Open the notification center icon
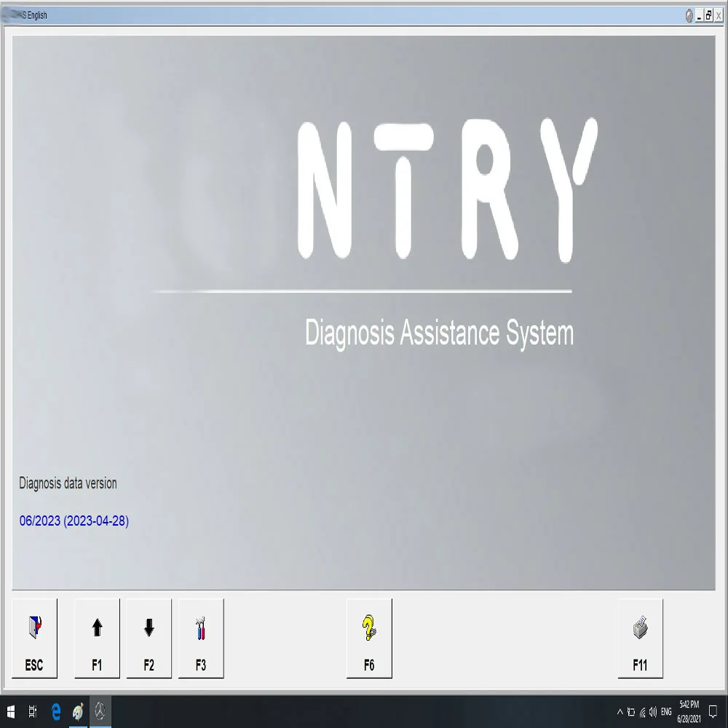 (x=713, y=711)
